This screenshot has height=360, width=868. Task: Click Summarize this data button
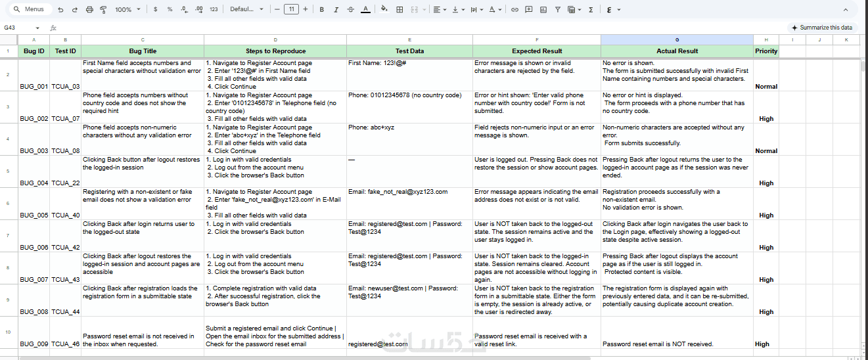(x=821, y=28)
